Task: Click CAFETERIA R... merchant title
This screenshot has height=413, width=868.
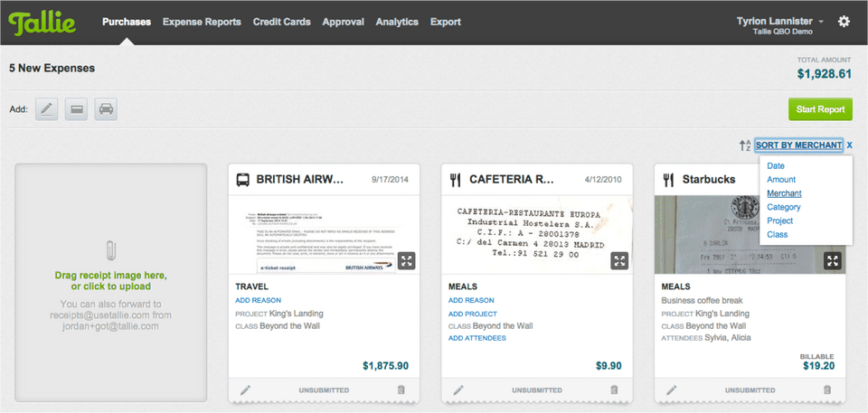Action: click(512, 179)
